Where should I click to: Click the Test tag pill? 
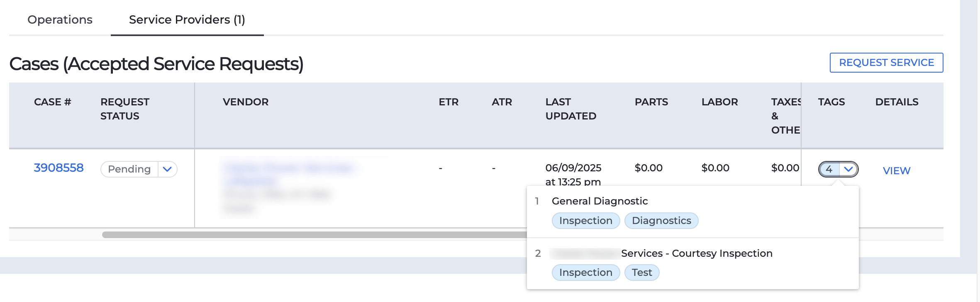click(x=641, y=273)
